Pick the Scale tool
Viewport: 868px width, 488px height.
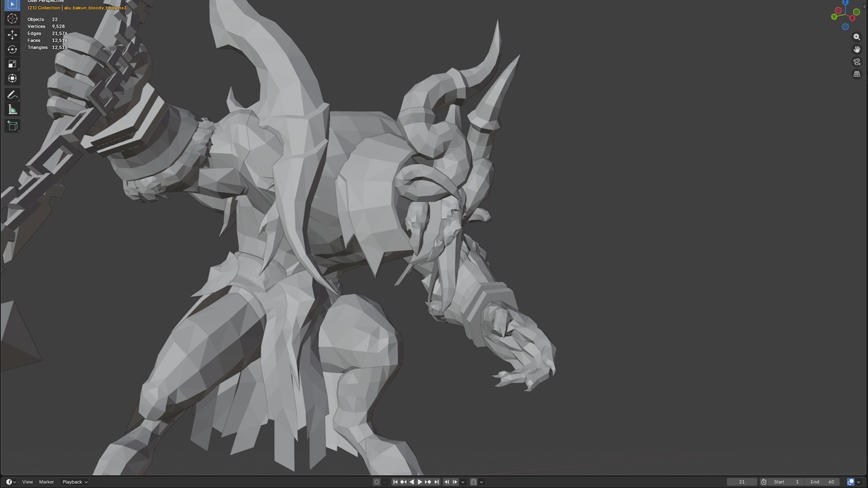(x=12, y=64)
